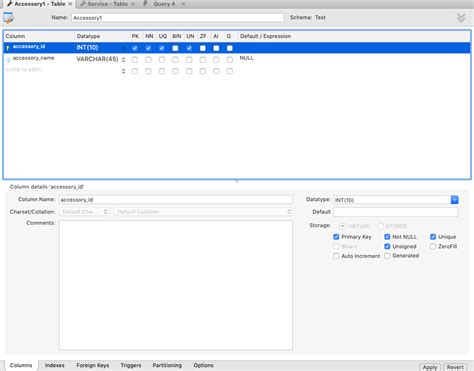This screenshot has width=474, height=371.
Task: Click the NULL default value cell
Action: coord(247,58)
